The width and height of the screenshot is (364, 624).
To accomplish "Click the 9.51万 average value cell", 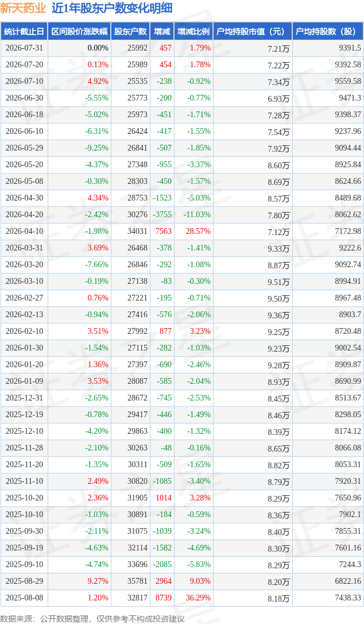I will click(x=278, y=282).
